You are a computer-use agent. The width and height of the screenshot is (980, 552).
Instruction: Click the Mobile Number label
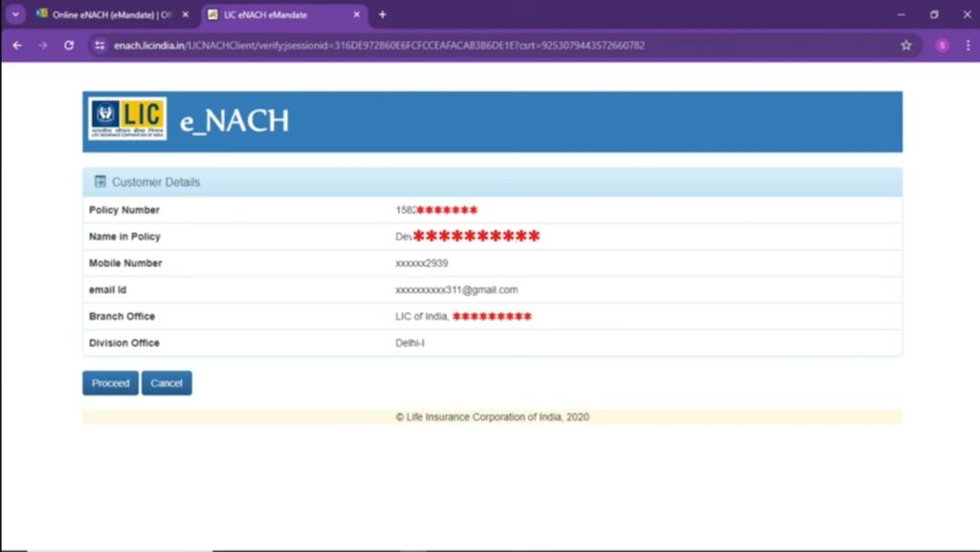point(125,263)
